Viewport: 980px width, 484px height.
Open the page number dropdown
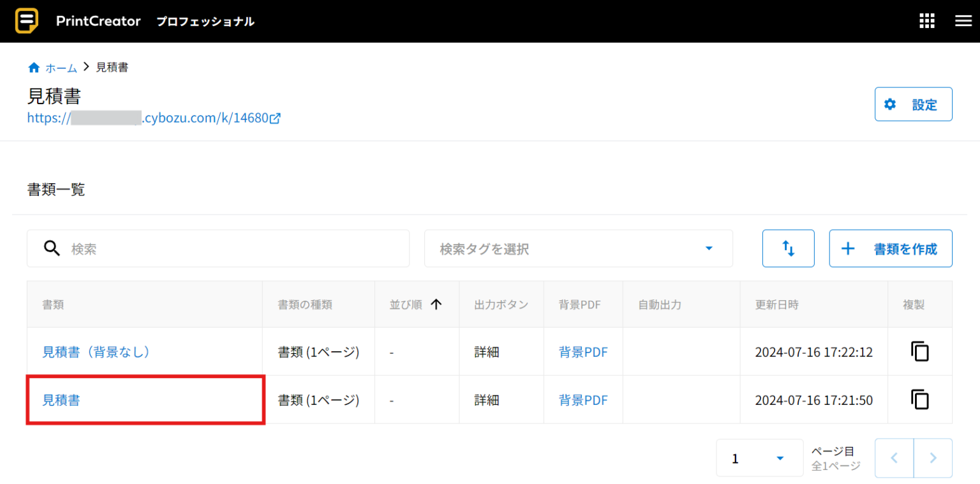coord(759,458)
